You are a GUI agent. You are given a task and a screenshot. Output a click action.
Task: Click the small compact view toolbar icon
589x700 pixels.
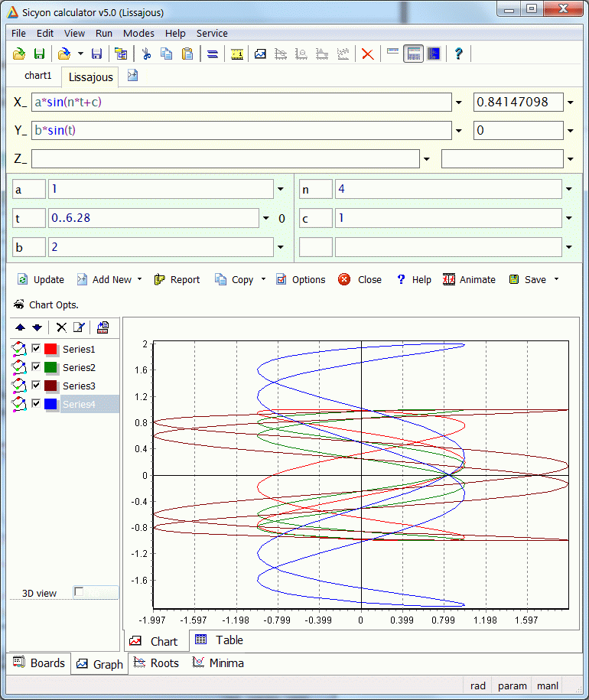click(392, 52)
